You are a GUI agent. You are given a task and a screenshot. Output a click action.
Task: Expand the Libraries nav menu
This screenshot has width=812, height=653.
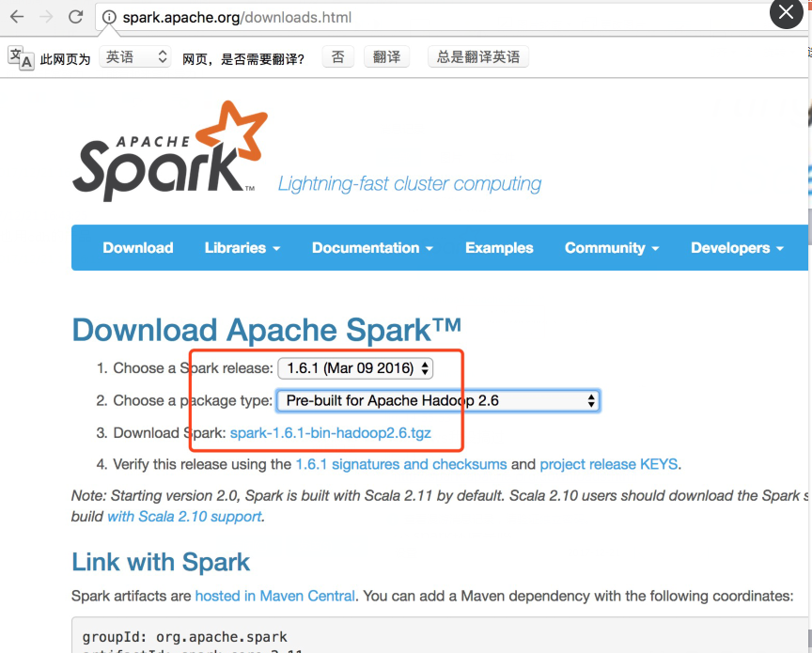click(x=242, y=247)
